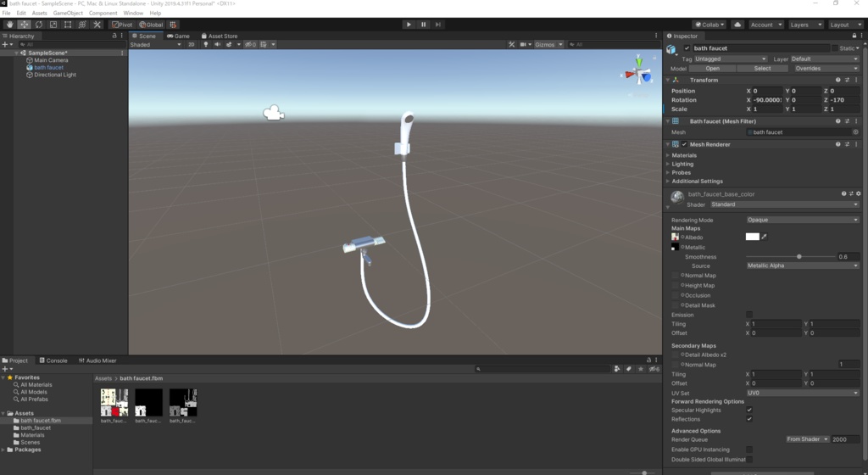The image size is (868, 475).
Task: Select the combined Transform tool
Action: tap(82, 25)
